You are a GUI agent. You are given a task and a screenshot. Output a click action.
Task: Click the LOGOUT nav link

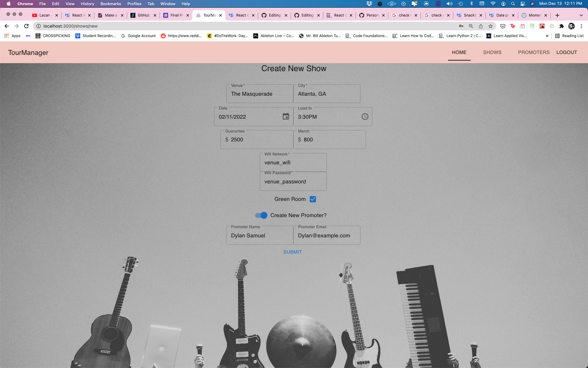(567, 52)
